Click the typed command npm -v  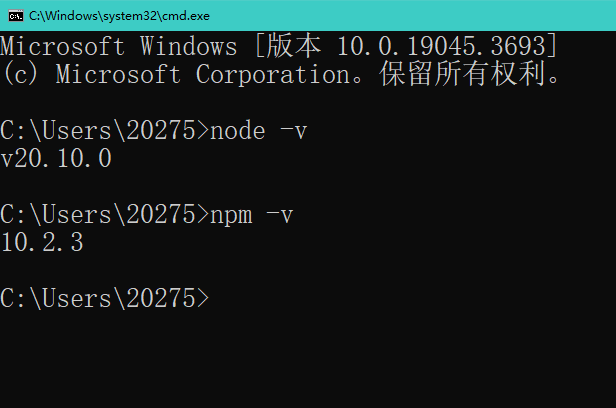tap(251, 216)
